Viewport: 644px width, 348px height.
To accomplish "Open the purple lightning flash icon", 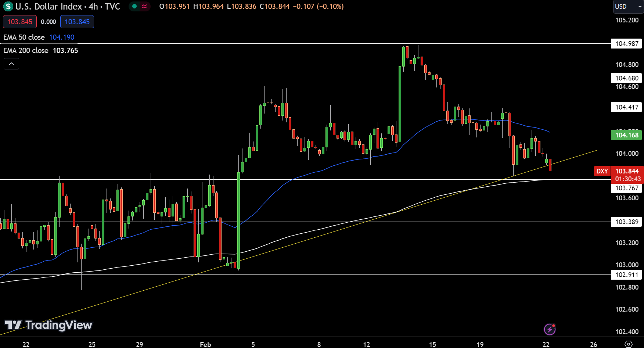I will tap(550, 329).
